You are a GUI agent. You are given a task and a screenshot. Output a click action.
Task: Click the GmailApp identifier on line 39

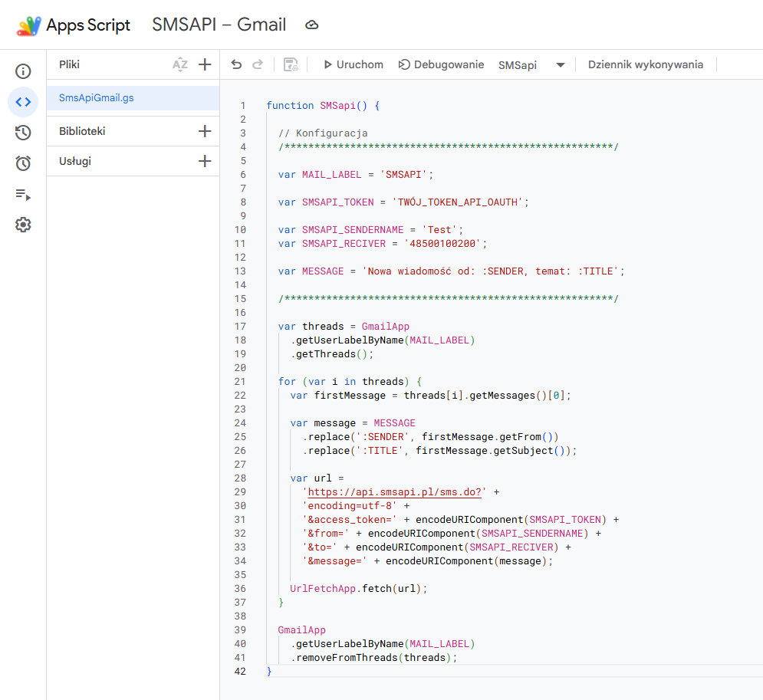(x=301, y=630)
